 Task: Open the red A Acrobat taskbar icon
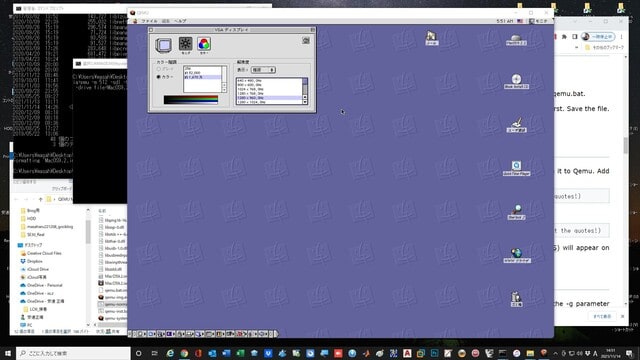pyautogui.click(x=407, y=353)
